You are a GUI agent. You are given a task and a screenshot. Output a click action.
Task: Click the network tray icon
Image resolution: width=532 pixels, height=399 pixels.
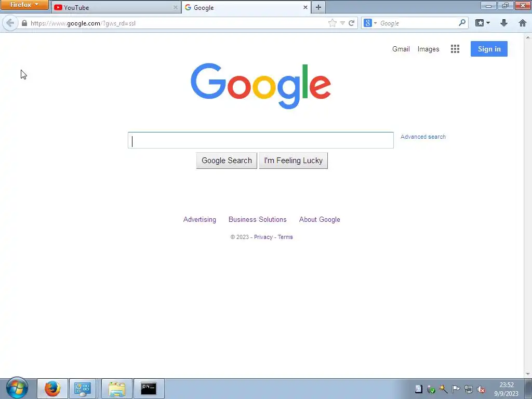click(x=469, y=389)
